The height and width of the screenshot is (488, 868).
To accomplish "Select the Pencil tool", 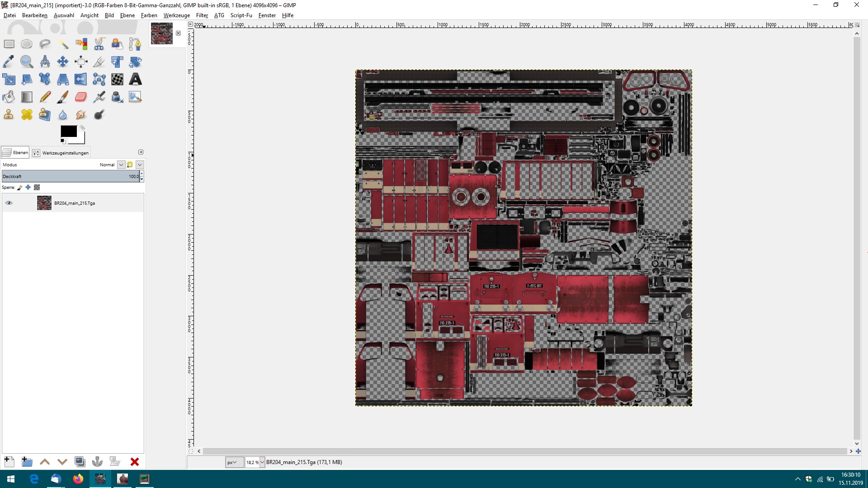I will point(45,97).
